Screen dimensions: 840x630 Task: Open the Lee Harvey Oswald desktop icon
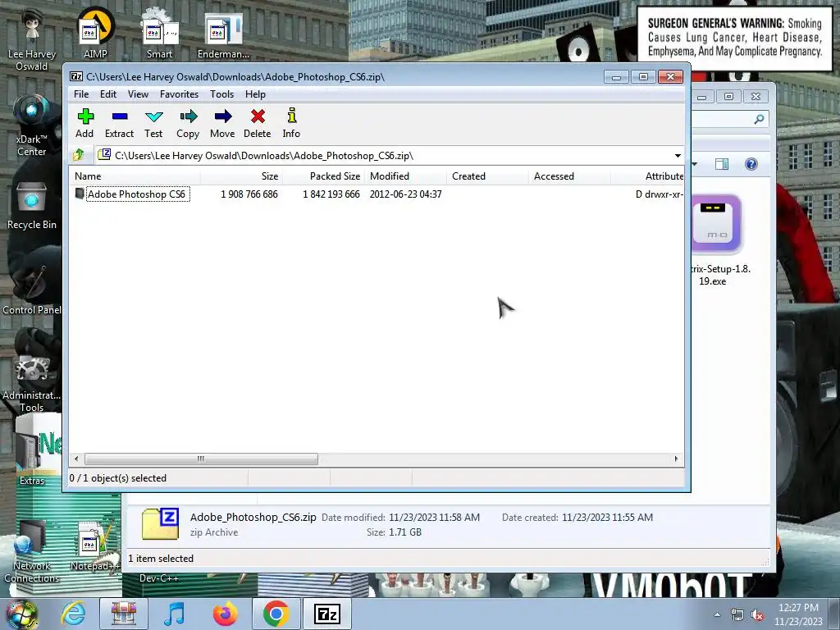point(32,40)
